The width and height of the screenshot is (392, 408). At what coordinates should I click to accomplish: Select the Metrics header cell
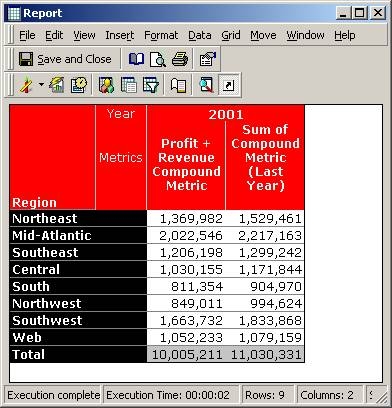click(x=121, y=157)
